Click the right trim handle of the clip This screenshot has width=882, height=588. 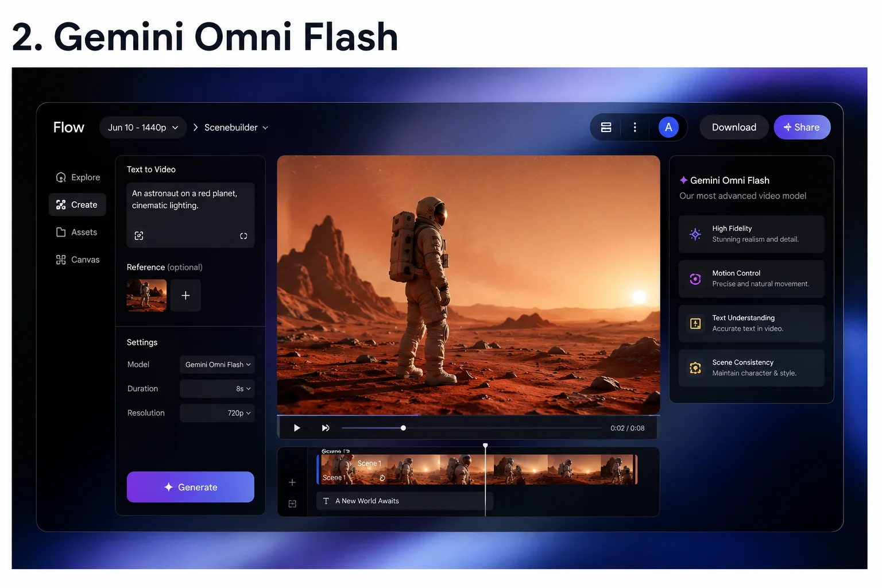coord(636,469)
